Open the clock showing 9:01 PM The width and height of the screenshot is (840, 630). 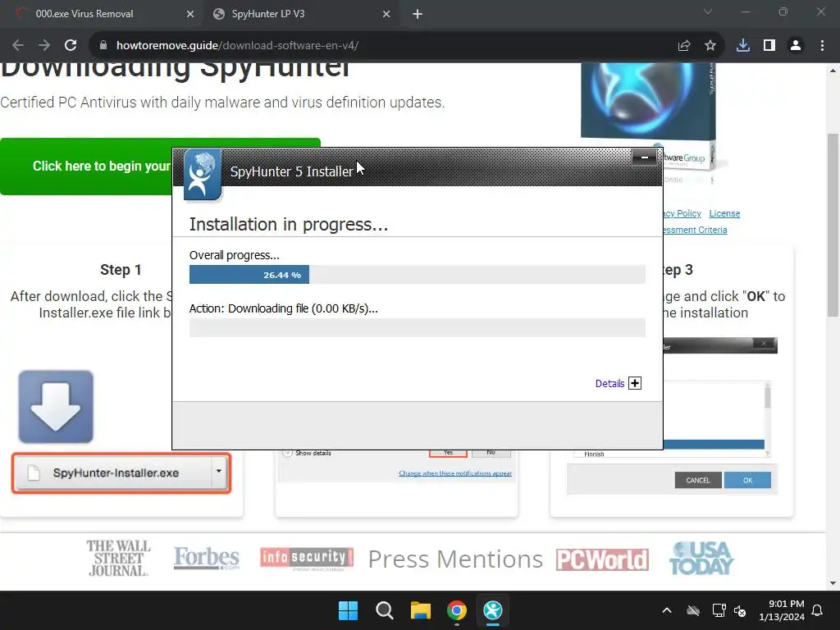[x=782, y=610]
